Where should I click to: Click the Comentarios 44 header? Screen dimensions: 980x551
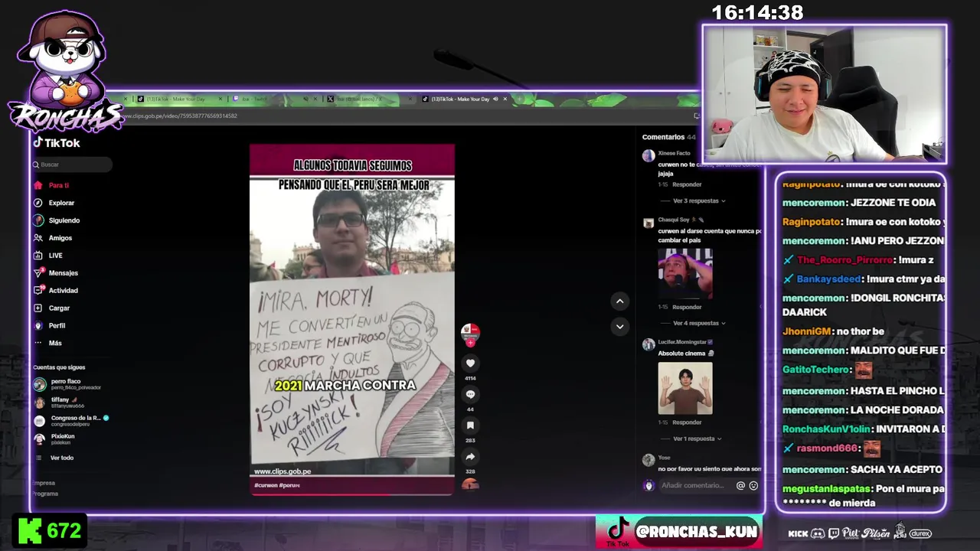669,137
